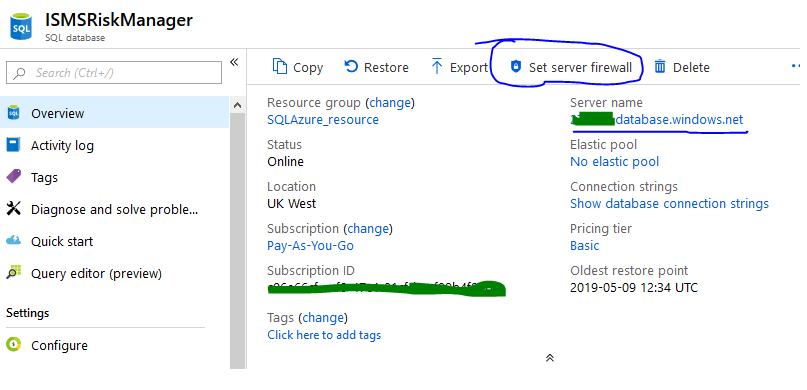Click the Query editor icon
The image size is (807, 390).
click(13, 273)
